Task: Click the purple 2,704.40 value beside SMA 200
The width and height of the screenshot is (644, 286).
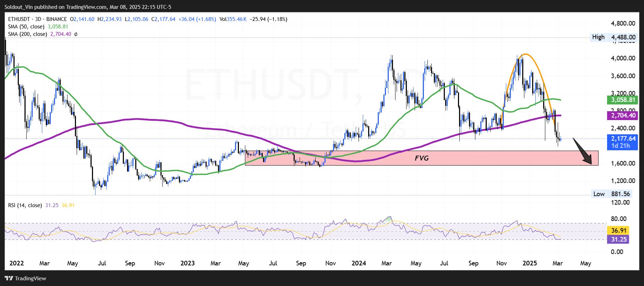Action: (61, 34)
